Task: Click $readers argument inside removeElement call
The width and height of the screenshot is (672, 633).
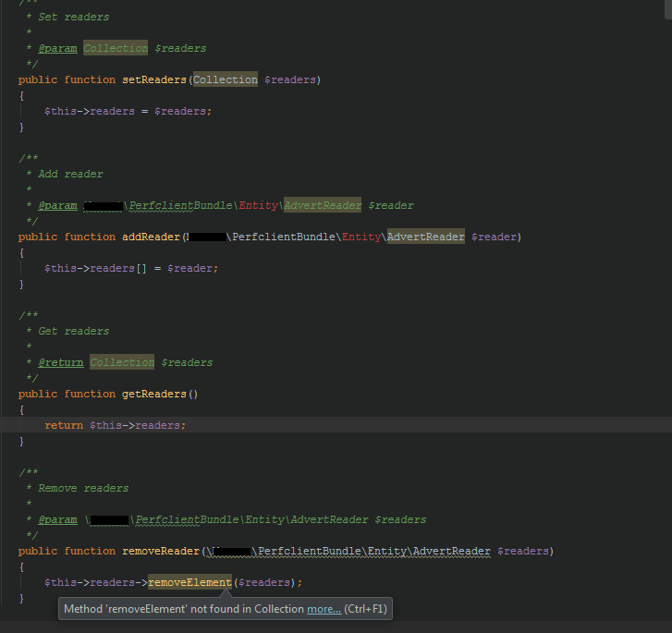Action: point(264,582)
